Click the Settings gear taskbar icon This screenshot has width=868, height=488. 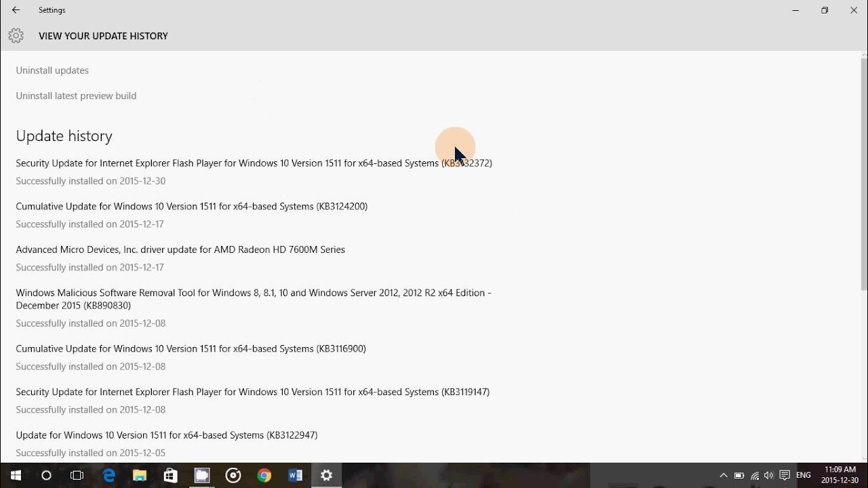pyautogui.click(x=327, y=476)
